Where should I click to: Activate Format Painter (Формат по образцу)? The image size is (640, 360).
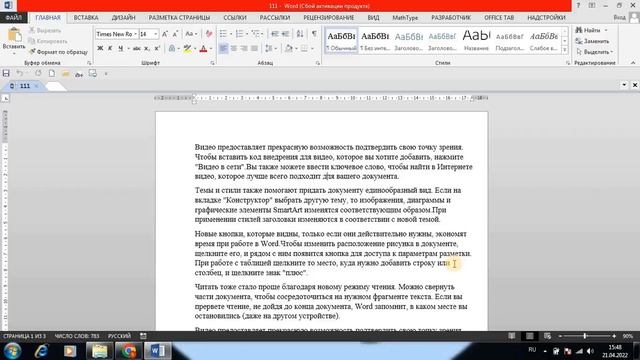point(58,52)
